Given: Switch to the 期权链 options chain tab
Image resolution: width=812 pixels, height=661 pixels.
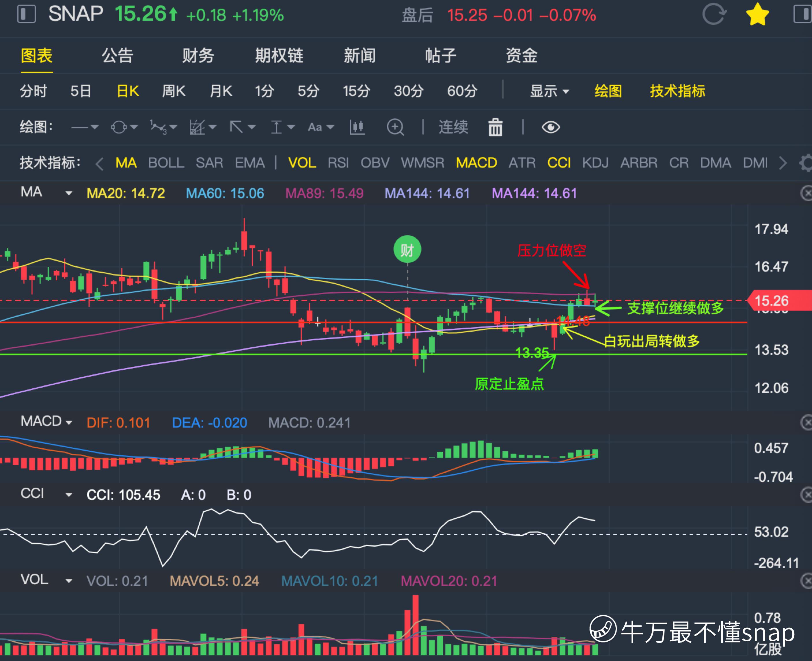Looking at the screenshot, I should [x=279, y=55].
